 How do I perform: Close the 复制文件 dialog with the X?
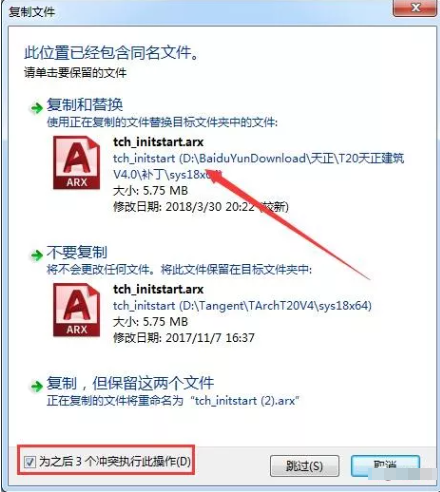415,8
